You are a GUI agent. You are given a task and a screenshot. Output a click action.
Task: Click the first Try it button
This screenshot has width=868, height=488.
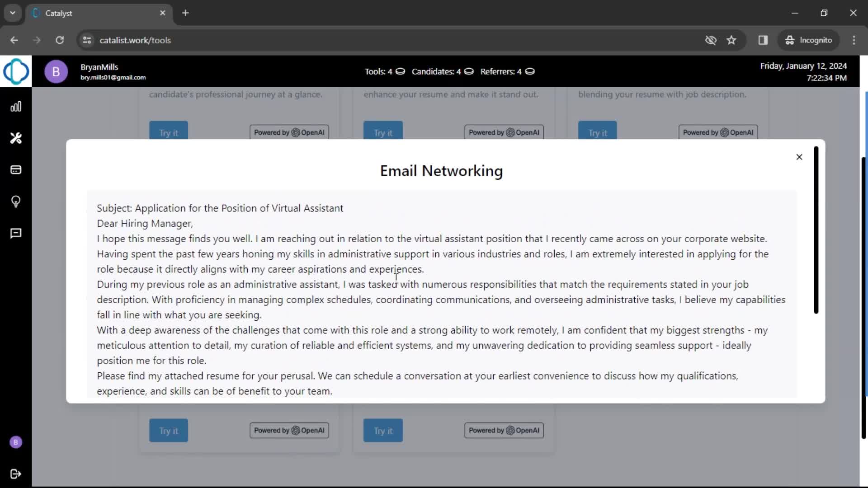(x=168, y=132)
